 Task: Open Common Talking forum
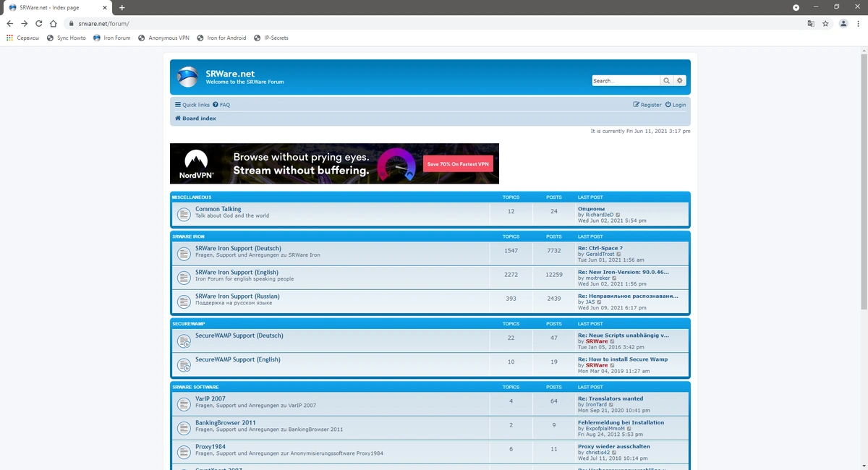point(218,209)
